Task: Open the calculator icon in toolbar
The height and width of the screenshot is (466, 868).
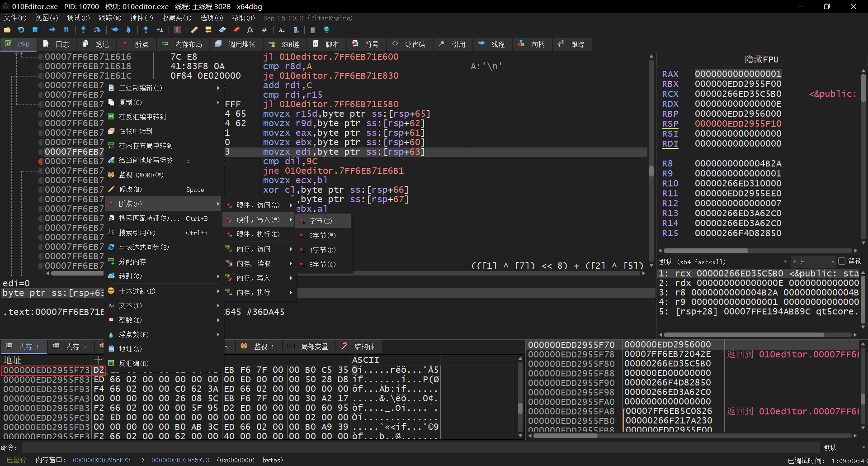Action: coord(312,30)
